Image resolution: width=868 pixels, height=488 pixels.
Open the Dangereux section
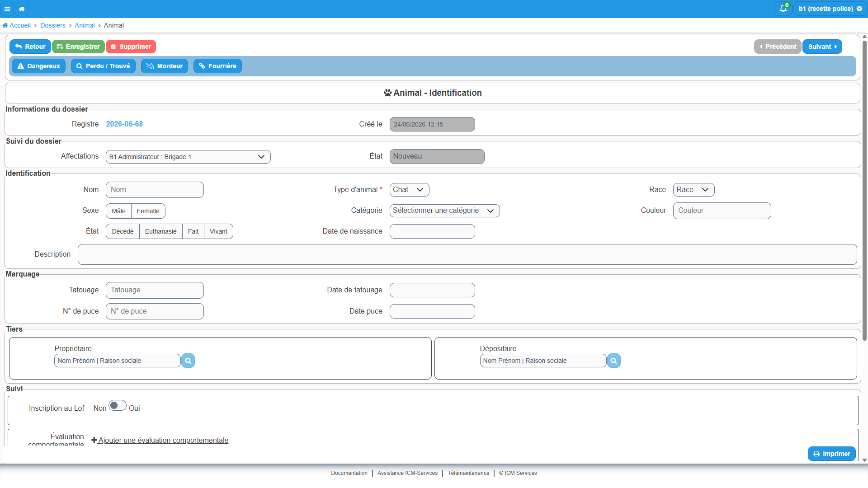point(38,66)
